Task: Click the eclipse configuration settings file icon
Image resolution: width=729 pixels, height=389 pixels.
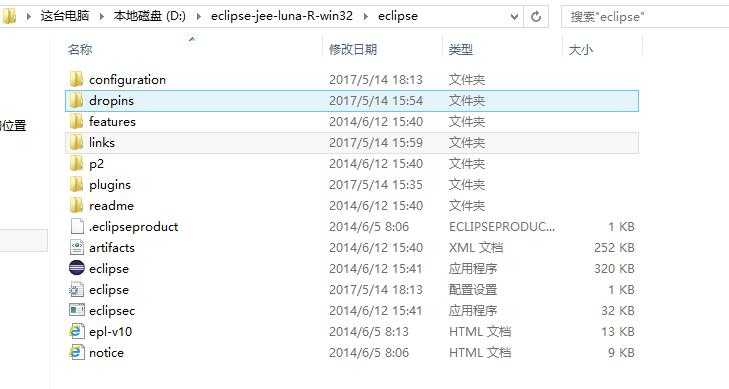Action: [77, 290]
